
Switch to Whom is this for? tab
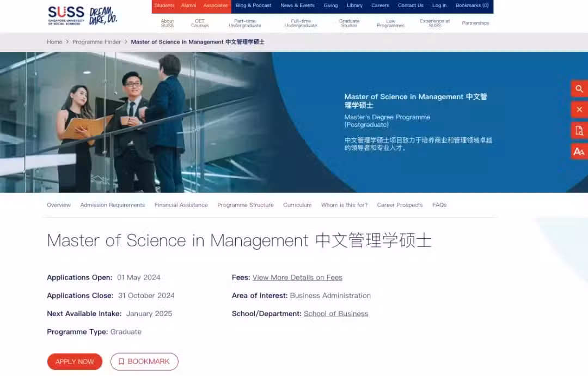[x=344, y=205]
